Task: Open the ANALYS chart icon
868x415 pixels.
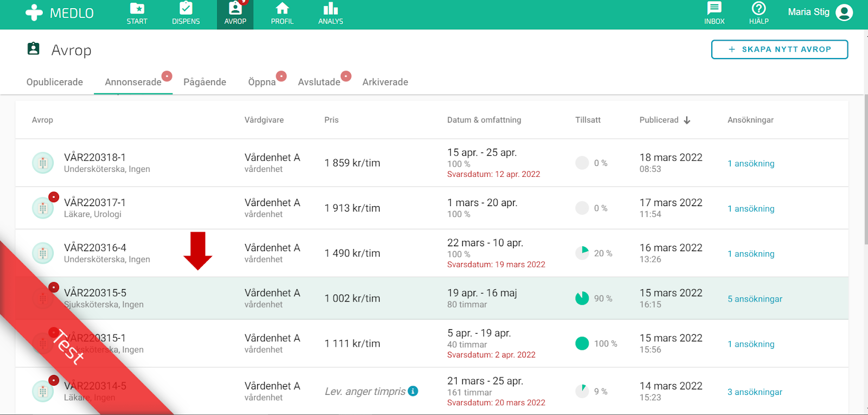Action: (x=330, y=8)
